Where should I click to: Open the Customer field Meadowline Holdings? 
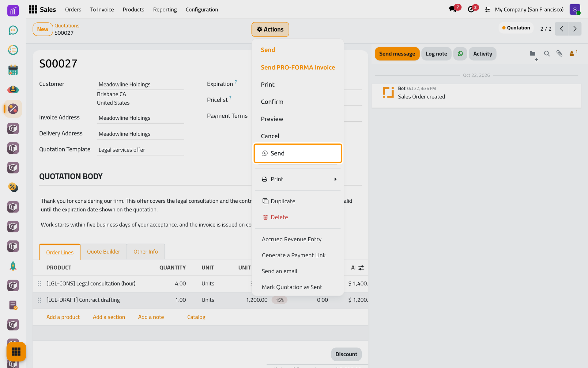(x=141, y=84)
